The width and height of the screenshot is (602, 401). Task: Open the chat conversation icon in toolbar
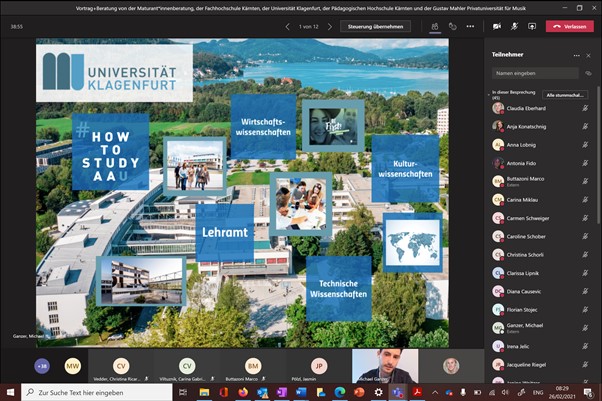point(453,27)
